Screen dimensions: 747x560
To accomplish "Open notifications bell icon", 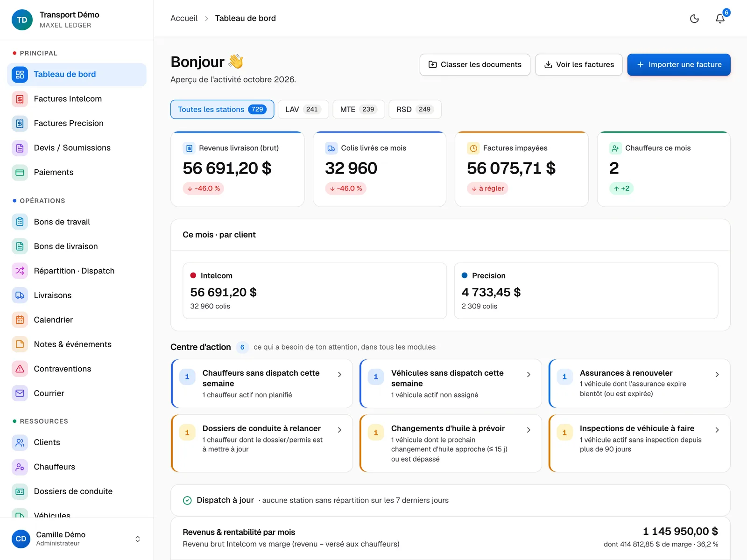I will [720, 19].
